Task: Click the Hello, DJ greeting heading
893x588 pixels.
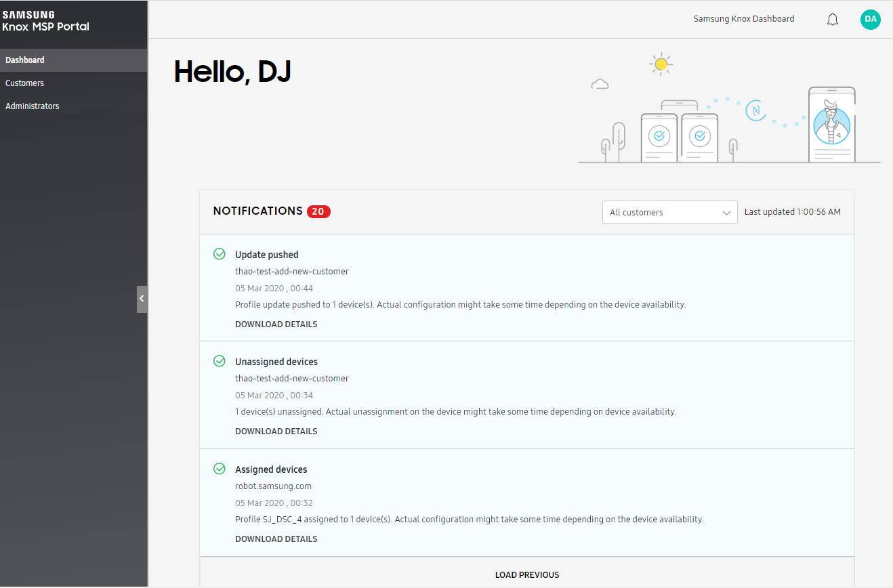Action: (232, 72)
